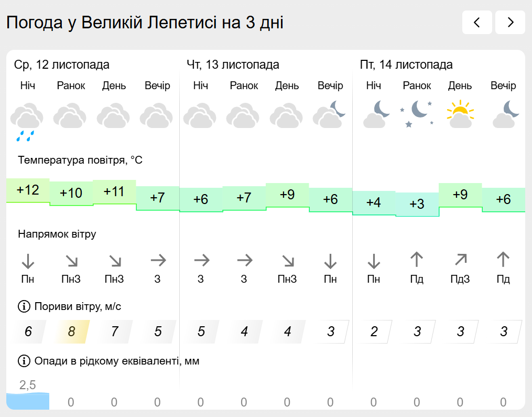Select the Чт, 13 листопада day heading
This screenshot has height=417, width=532.
pos(233,65)
